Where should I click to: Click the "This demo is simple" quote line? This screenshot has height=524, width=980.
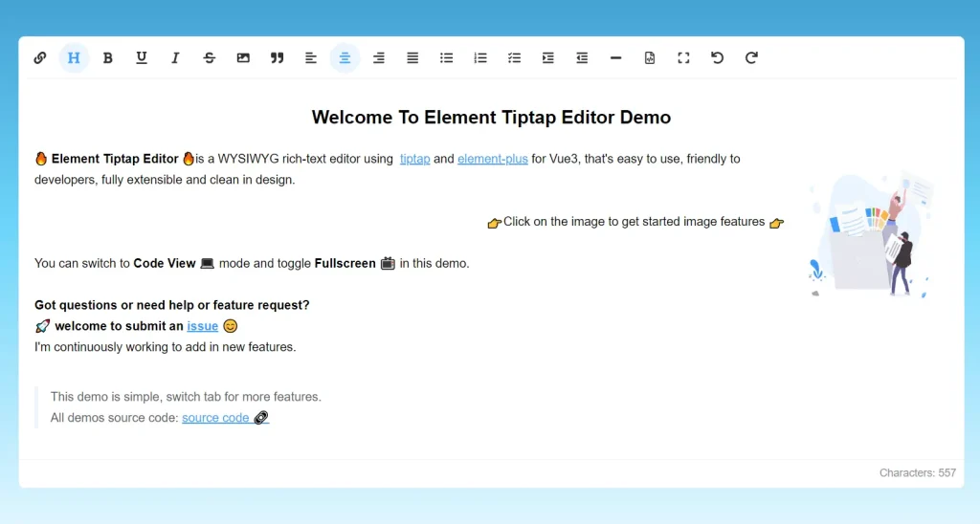click(186, 397)
